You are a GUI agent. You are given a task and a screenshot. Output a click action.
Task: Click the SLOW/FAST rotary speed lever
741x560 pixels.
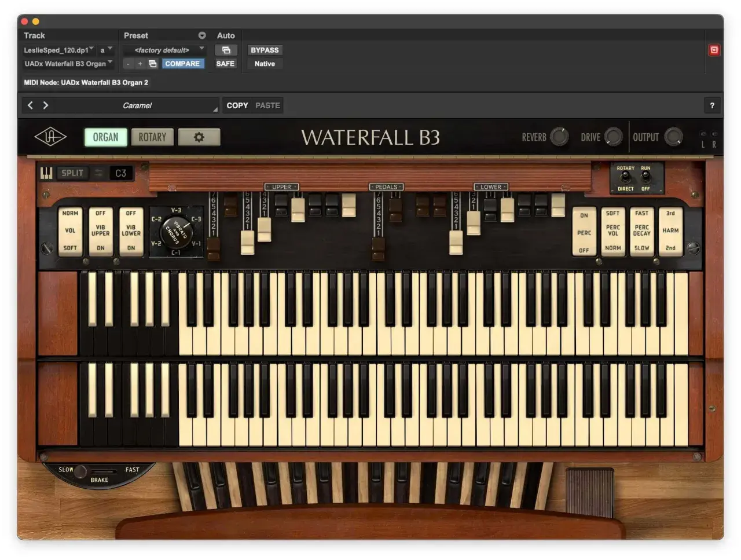[x=80, y=471]
